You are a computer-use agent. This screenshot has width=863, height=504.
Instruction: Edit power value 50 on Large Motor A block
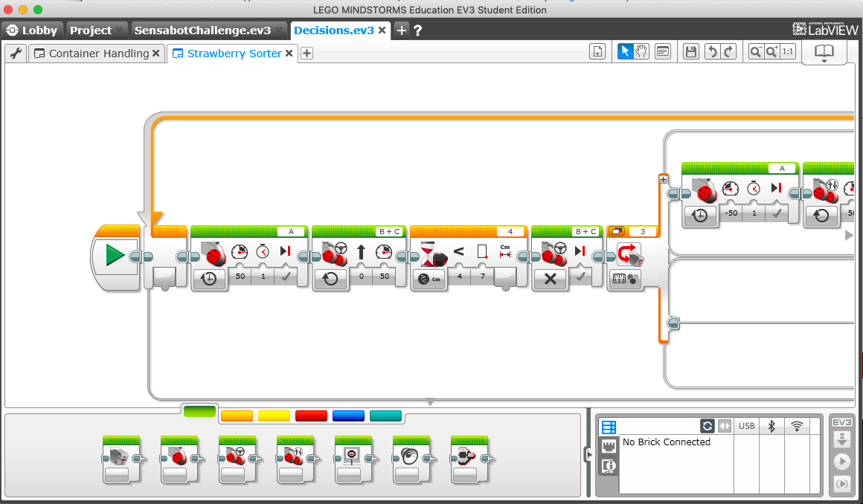tap(240, 277)
